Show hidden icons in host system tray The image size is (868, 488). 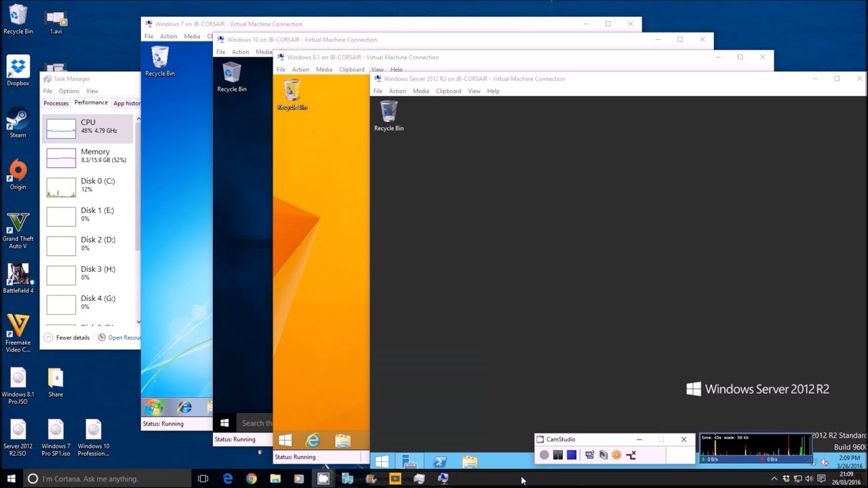[x=774, y=479]
